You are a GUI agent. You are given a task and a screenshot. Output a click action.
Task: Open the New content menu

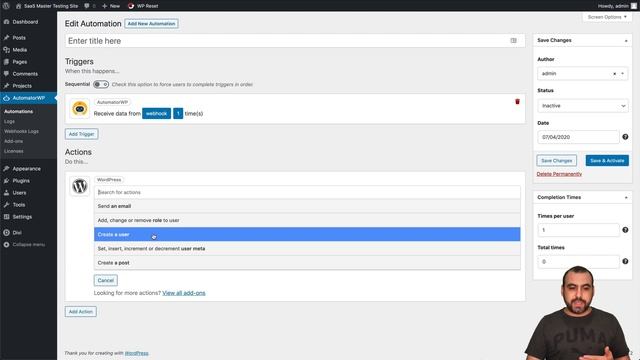tap(111, 6)
